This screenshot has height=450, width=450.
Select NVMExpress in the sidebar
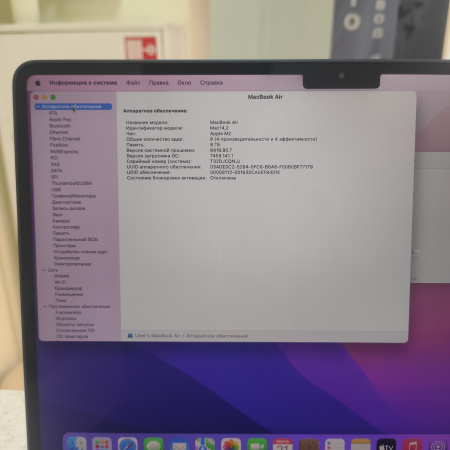[64, 152]
